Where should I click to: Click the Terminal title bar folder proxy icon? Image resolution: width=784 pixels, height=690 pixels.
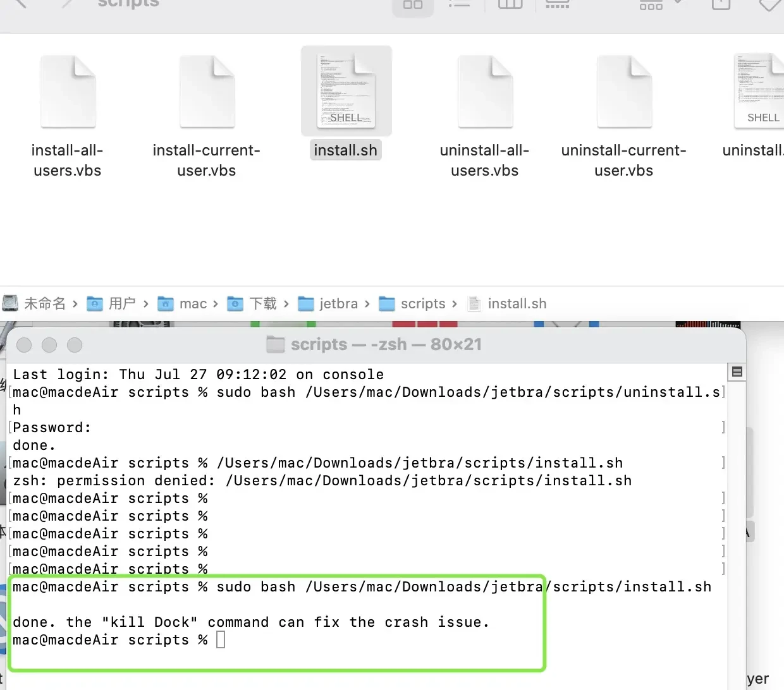[x=276, y=344]
